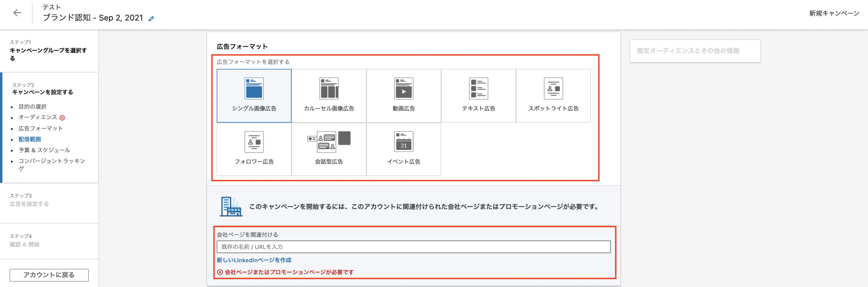Expand ステップ1 キャンペーングループを選択する
Viewport: 868px width, 287px height.
tap(48, 51)
